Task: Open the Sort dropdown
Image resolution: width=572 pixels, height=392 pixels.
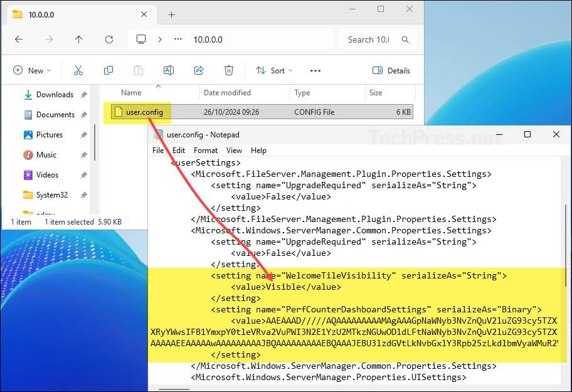Action: click(273, 70)
